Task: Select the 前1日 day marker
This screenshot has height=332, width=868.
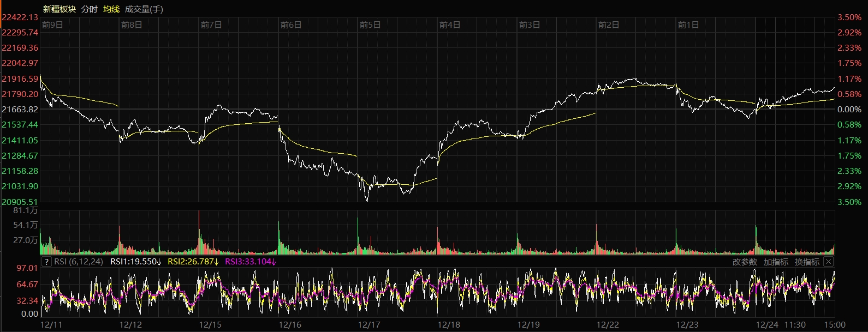Action: click(x=688, y=25)
